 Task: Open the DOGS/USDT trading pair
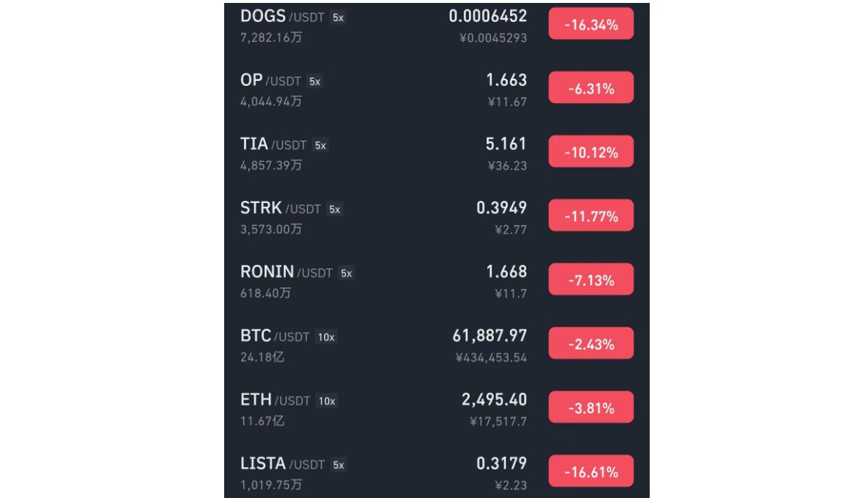pyautogui.click(x=437, y=26)
